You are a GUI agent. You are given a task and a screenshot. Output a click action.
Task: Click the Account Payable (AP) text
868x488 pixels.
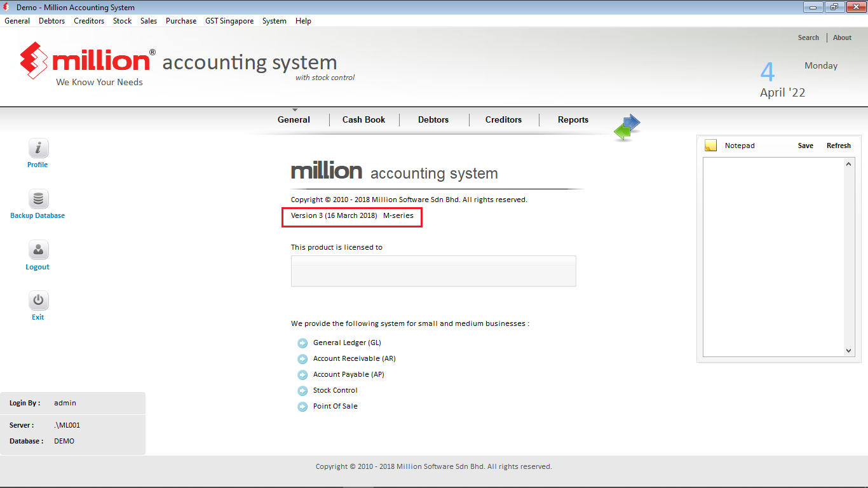[x=348, y=374]
